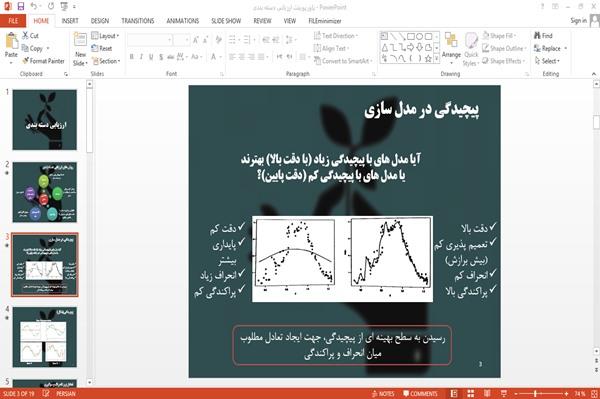
Task: Decrease the font size
Action: [206, 39]
